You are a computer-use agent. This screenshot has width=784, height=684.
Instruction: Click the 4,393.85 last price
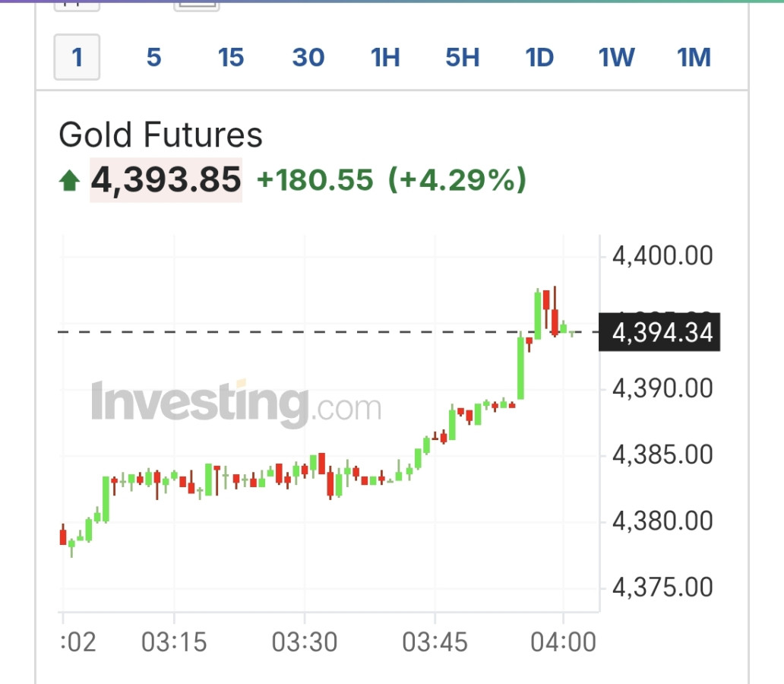tap(166, 180)
